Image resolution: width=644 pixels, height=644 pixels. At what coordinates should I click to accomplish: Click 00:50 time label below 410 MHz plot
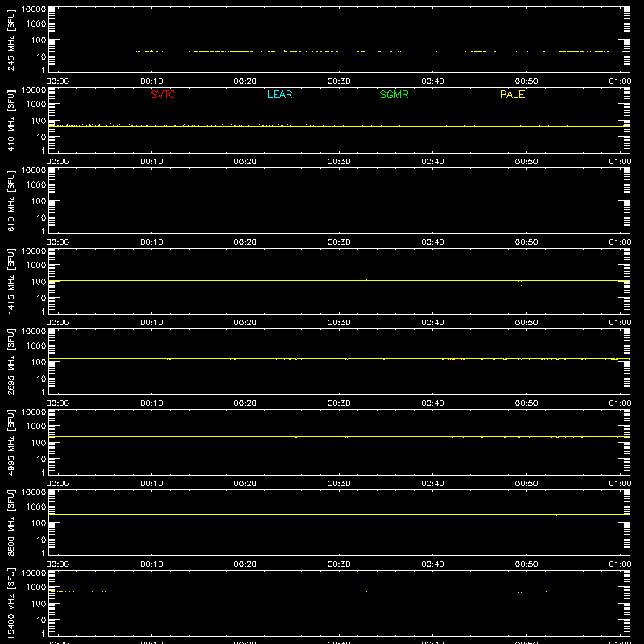(x=526, y=162)
